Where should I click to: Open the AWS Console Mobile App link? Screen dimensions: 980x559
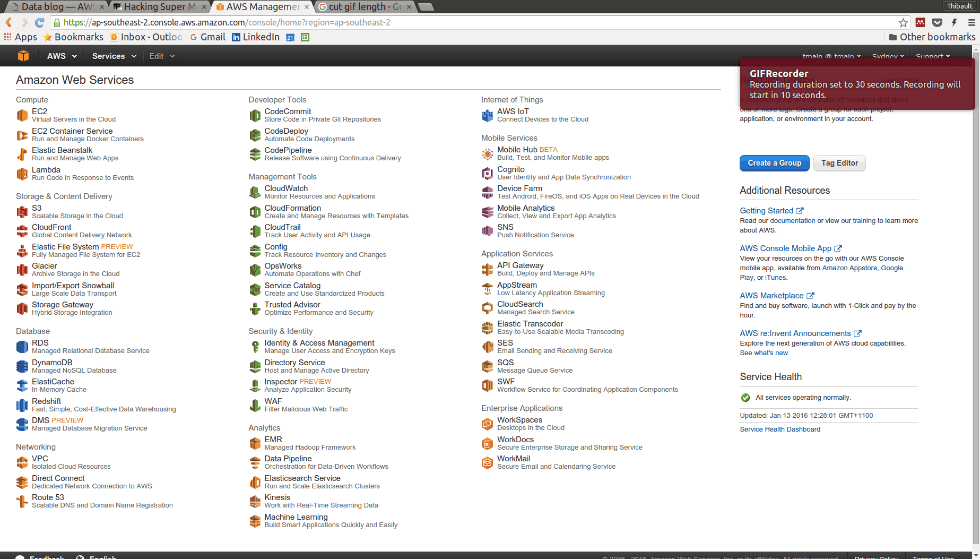click(791, 248)
